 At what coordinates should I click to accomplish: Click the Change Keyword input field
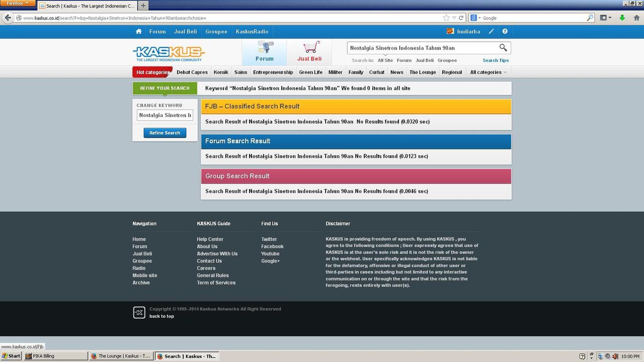point(165,115)
